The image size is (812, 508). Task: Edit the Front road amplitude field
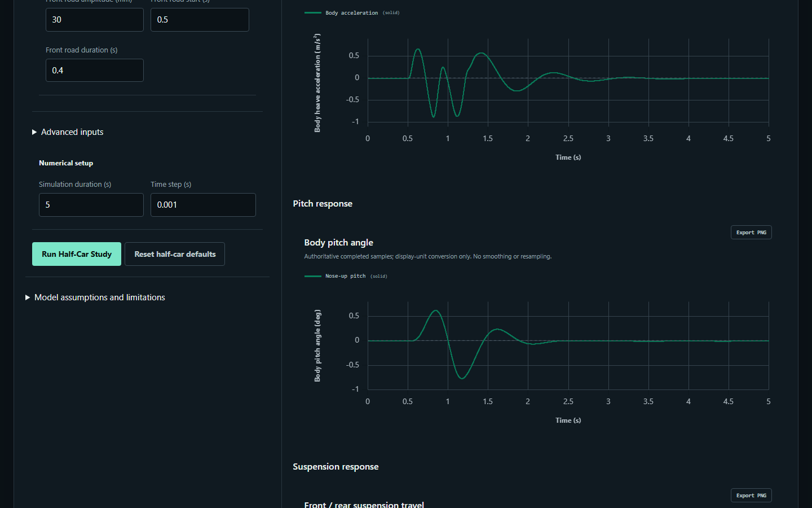tap(95, 20)
